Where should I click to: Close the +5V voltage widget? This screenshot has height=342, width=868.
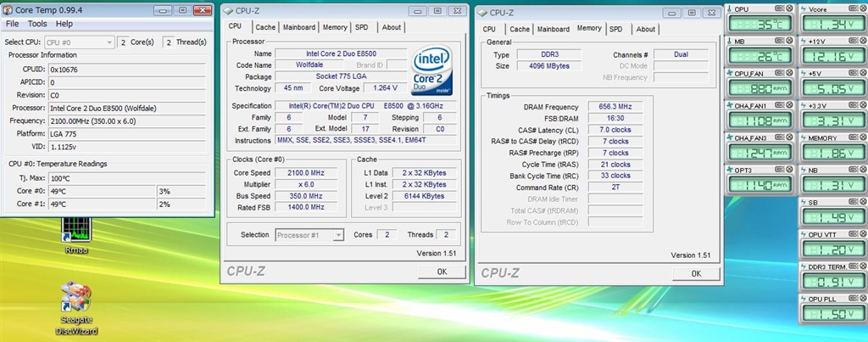[862, 73]
